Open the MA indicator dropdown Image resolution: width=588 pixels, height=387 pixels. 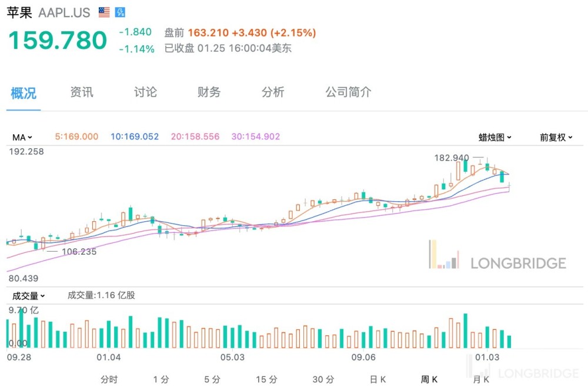(x=22, y=137)
